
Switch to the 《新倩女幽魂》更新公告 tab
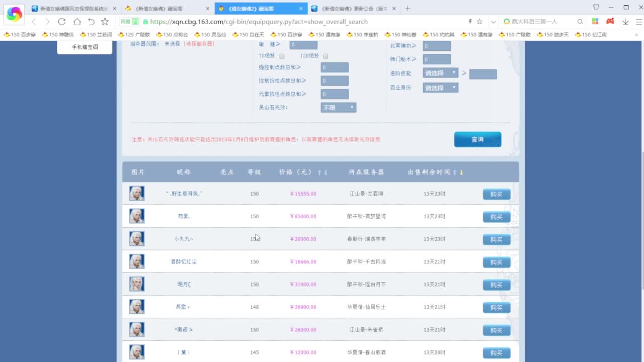point(352,9)
